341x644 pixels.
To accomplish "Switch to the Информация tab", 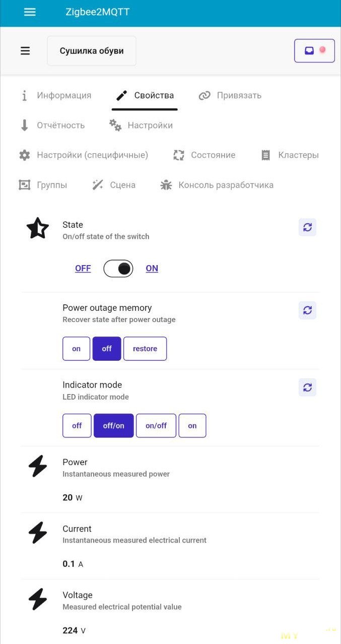I will 56,96.
